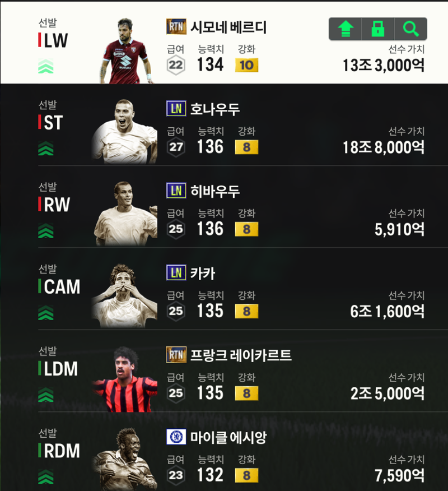Click RTN badge next to 시모네 베르디

(x=176, y=26)
